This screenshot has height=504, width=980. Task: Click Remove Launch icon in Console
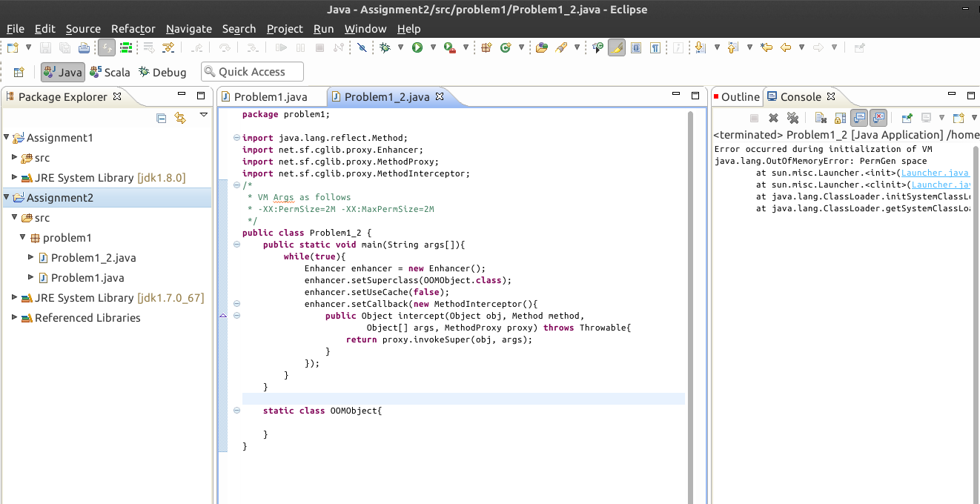click(773, 118)
